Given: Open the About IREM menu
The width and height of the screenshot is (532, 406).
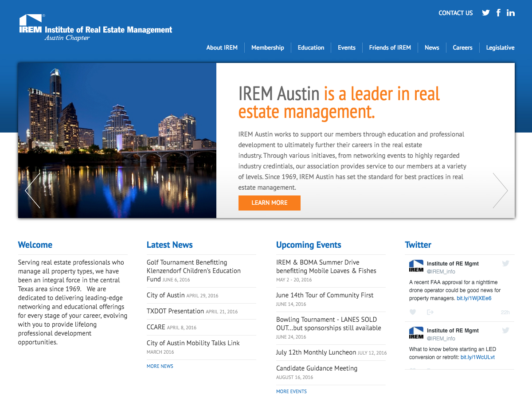Looking at the screenshot, I should 222,47.
